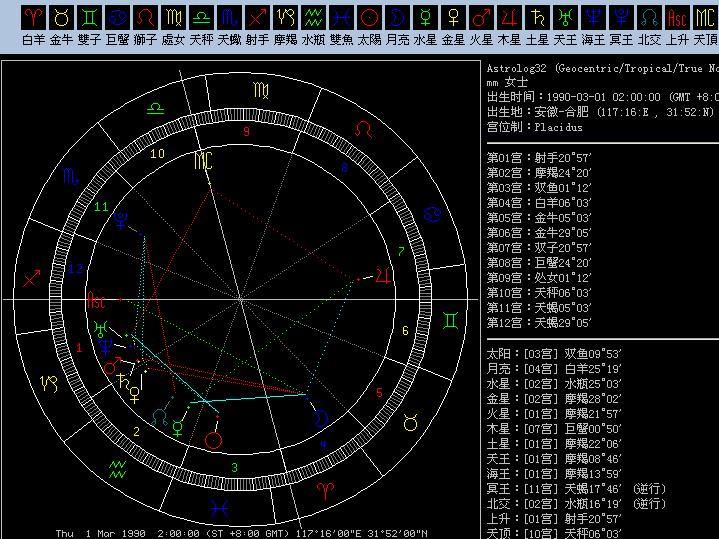Click the row '水星:[02宫] 水瓶25°03''

[554, 383]
